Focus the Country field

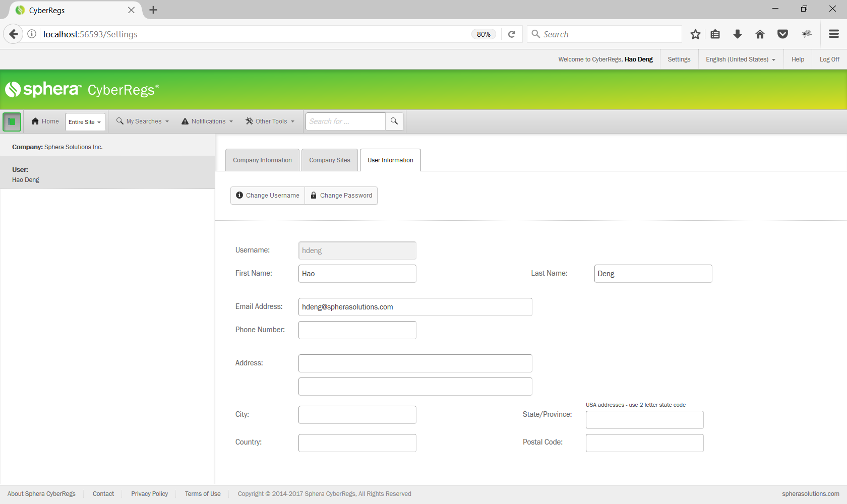point(357,443)
